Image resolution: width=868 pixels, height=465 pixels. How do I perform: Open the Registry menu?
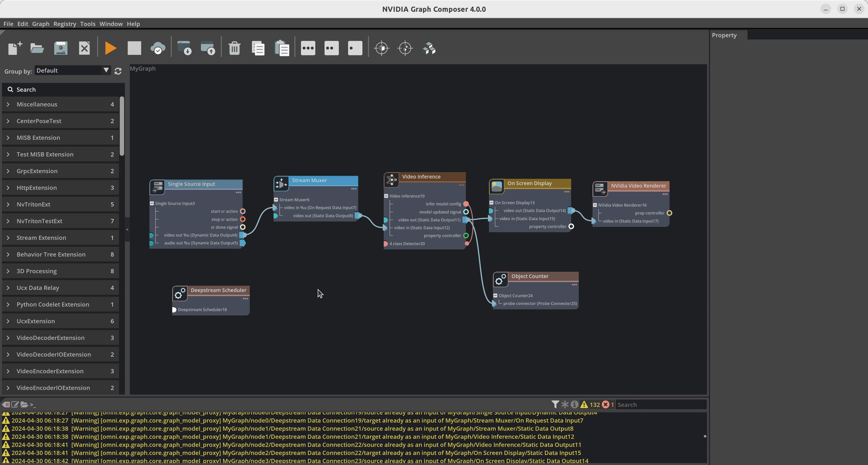pyautogui.click(x=65, y=24)
